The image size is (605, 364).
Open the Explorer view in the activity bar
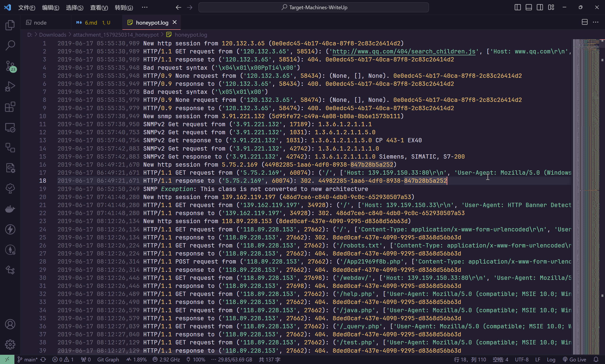[10, 25]
